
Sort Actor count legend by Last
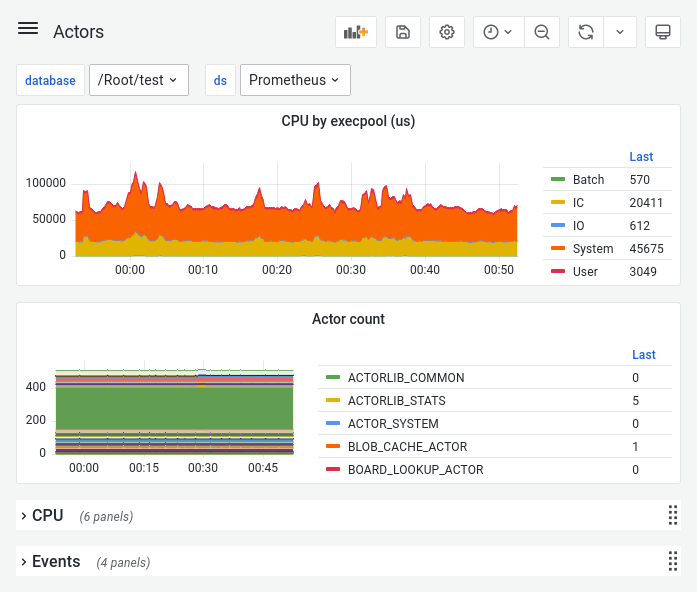(644, 355)
